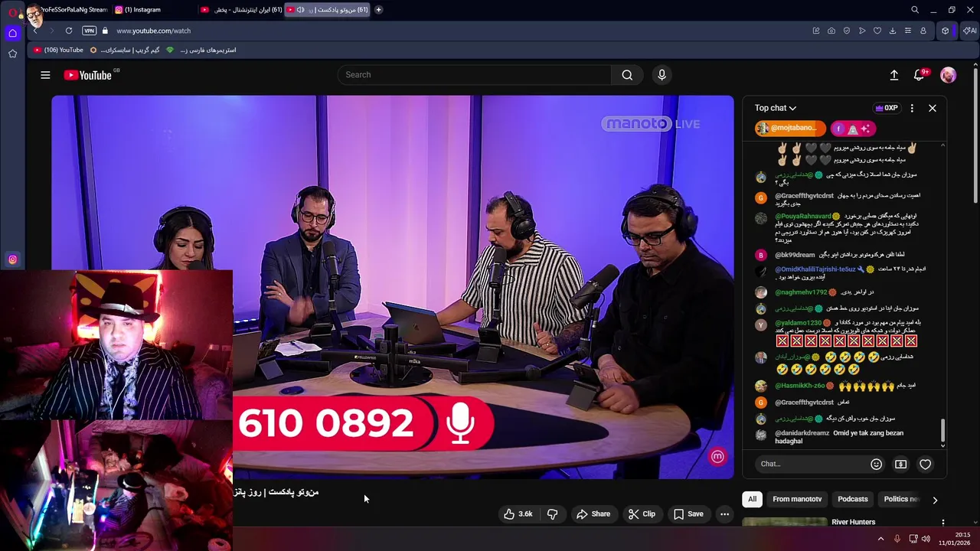Select the Politics news filter chip
The height and width of the screenshot is (551, 980).
900,499
